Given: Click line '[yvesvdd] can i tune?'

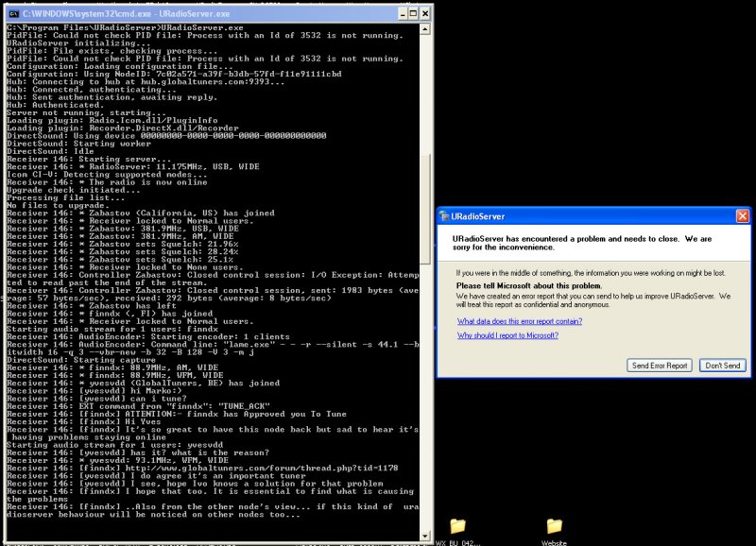Looking at the screenshot, I should click(96, 399).
